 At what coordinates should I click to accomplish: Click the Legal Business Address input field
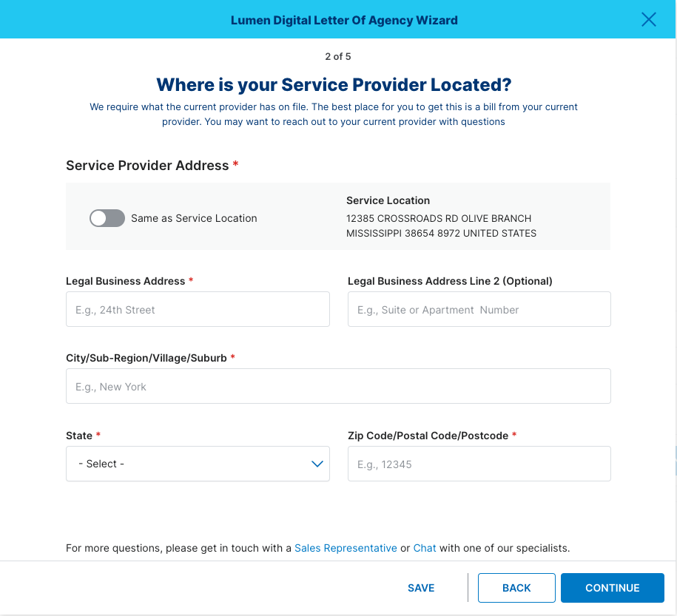click(x=198, y=309)
